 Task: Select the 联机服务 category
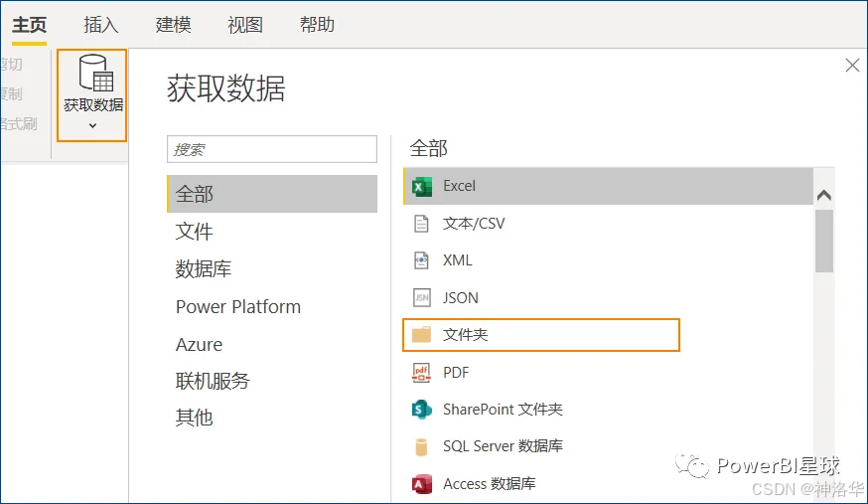213,381
